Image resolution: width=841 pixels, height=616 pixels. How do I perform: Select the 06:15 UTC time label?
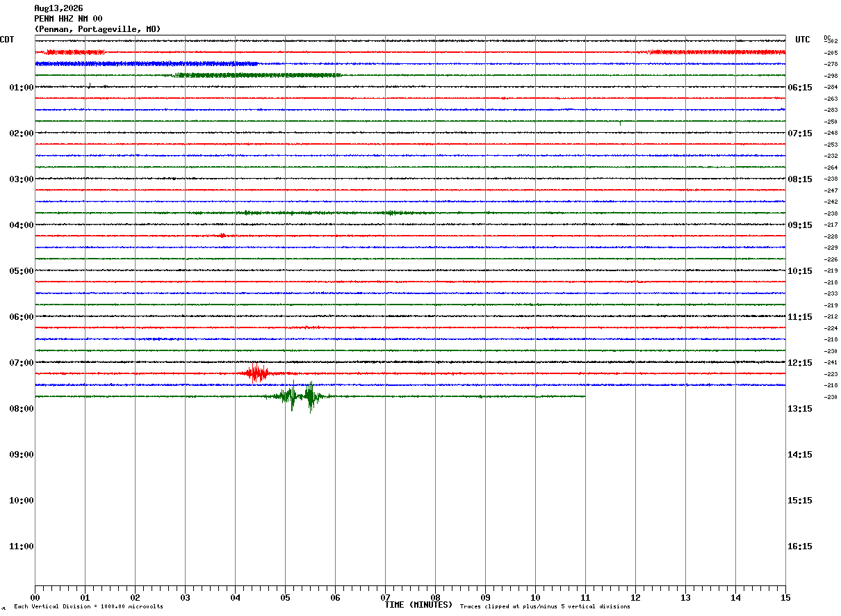tap(799, 88)
